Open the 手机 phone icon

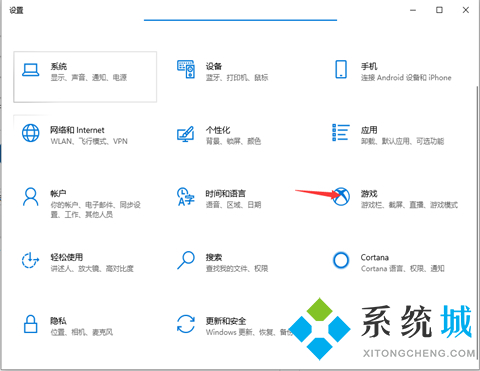click(341, 69)
